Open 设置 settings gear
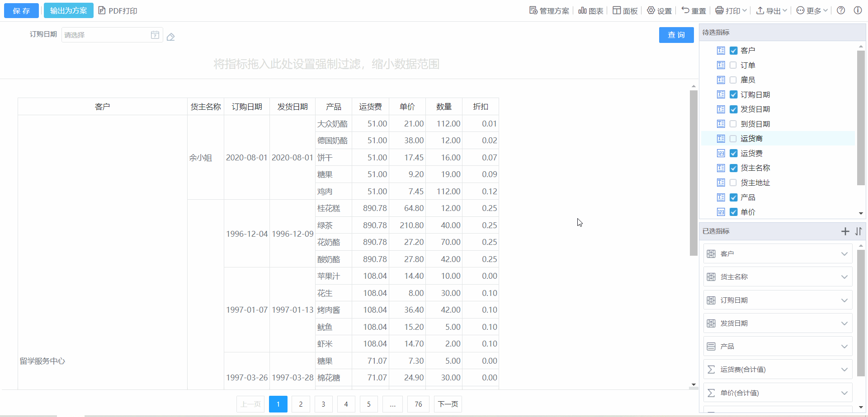The height and width of the screenshot is (417, 868). 659,11
